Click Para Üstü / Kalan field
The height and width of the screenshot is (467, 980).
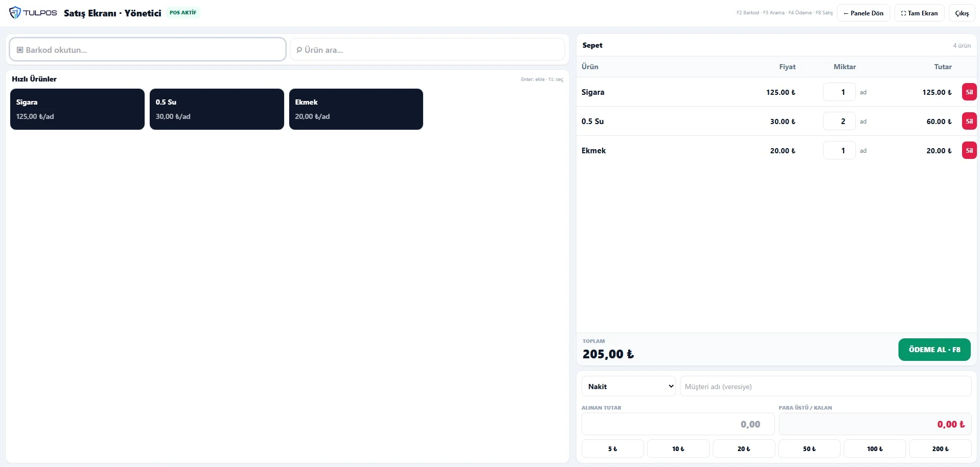(875, 424)
